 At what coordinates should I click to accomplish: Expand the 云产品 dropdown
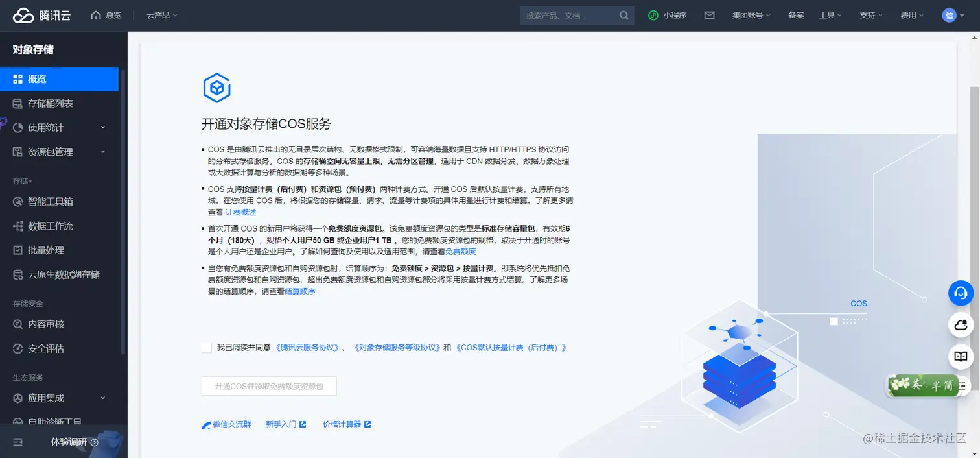162,15
